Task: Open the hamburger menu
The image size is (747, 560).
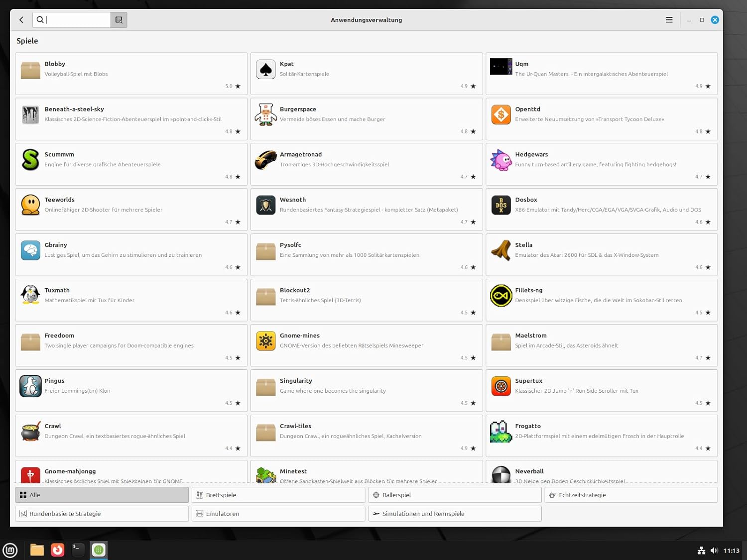Action: pos(669,20)
